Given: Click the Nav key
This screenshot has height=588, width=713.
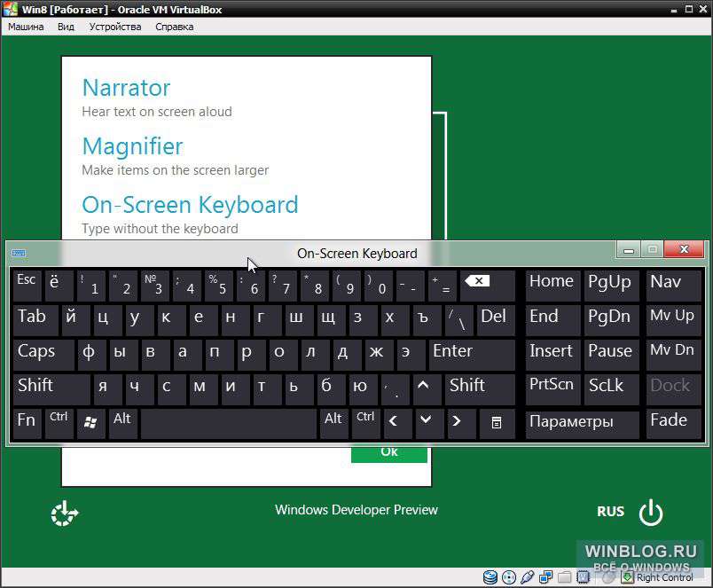Looking at the screenshot, I should point(673,286).
